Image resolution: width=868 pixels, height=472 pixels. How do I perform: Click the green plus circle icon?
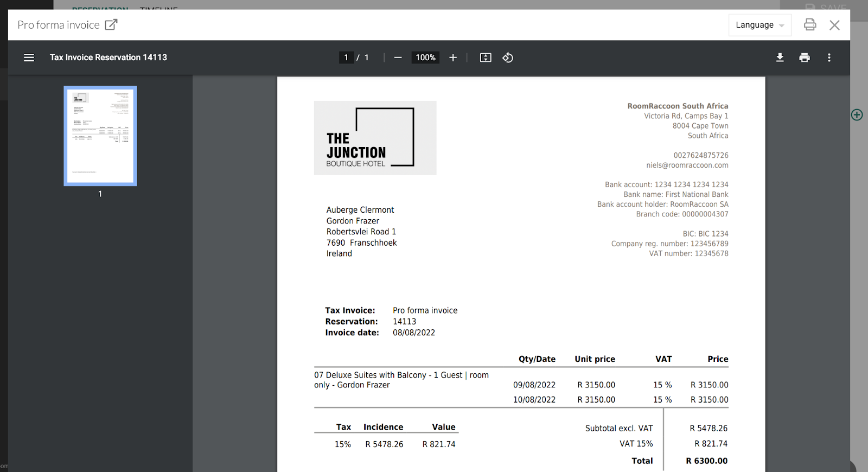(x=857, y=114)
